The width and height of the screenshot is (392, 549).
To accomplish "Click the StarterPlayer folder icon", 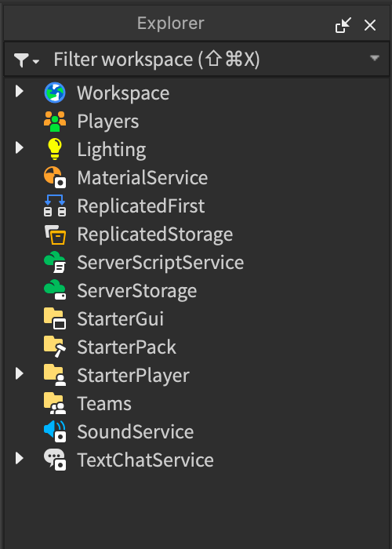I will coord(55,375).
